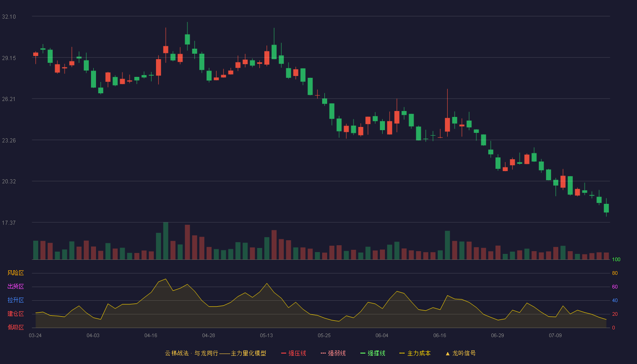
Task: Click the 出货区 zone label
Action: 15,287
